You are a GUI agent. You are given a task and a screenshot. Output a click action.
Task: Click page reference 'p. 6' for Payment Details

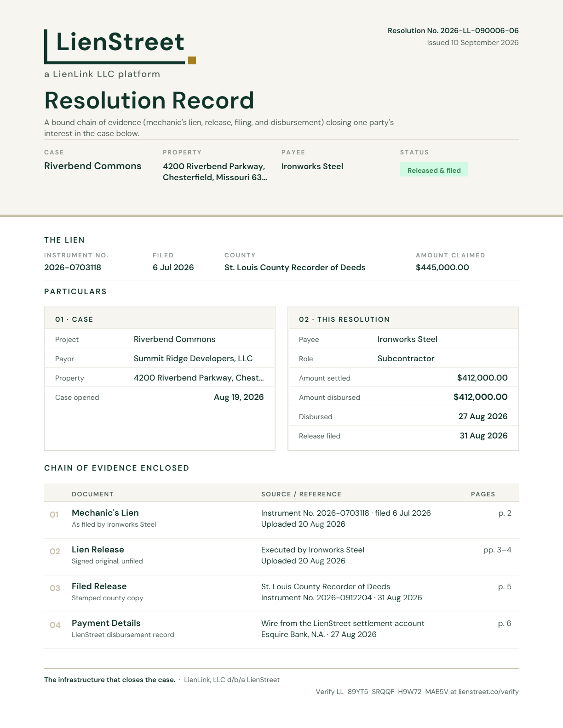click(505, 624)
